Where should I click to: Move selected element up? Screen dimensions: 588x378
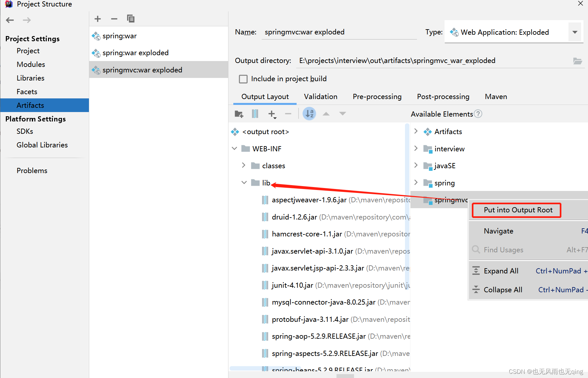(x=326, y=114)
